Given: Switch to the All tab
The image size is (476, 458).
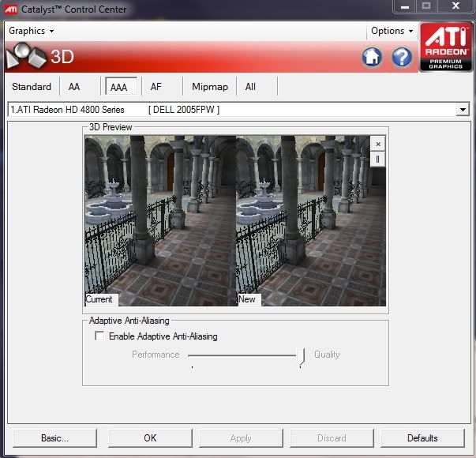Looking at the screenshot, I should 250,87.
